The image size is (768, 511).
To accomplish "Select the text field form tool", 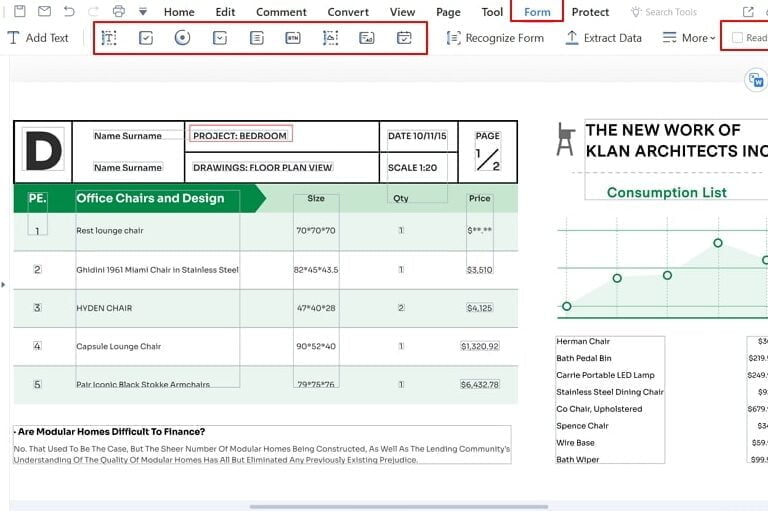I will [110, 38].
